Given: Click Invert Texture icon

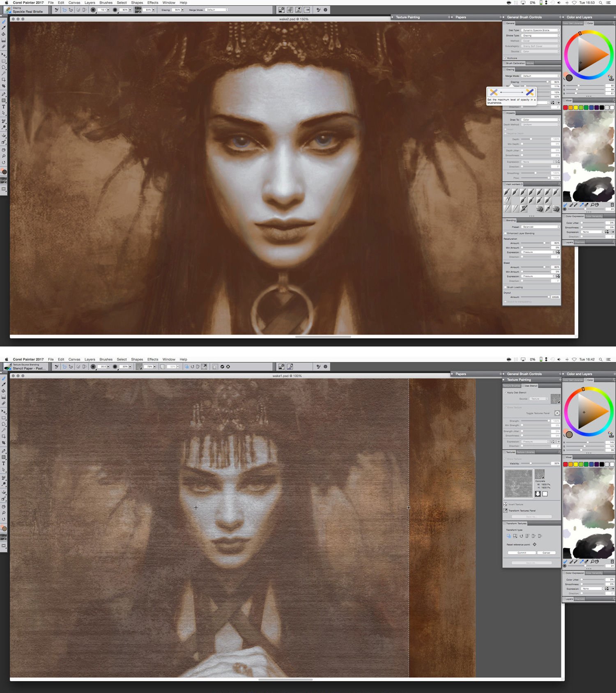Looking at the screenshot, I should 505,504.
